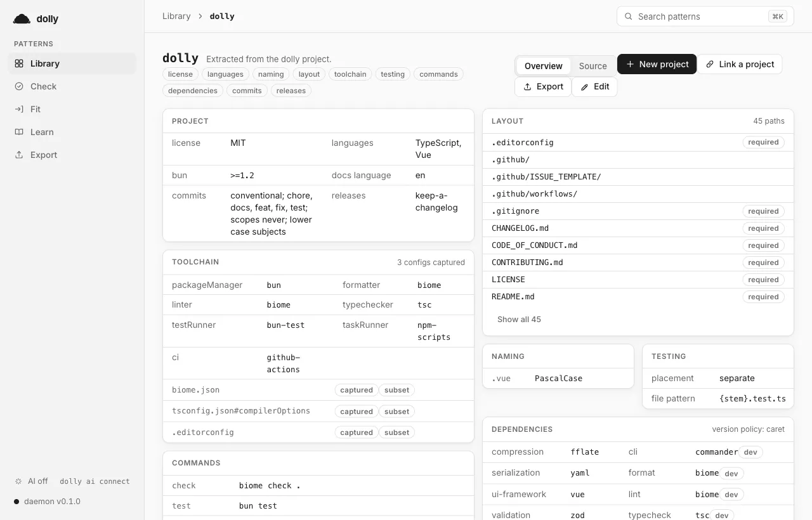Open the Check page from sidebar
812x520 pixels.
pyautogui.click(x=72, y=86)
